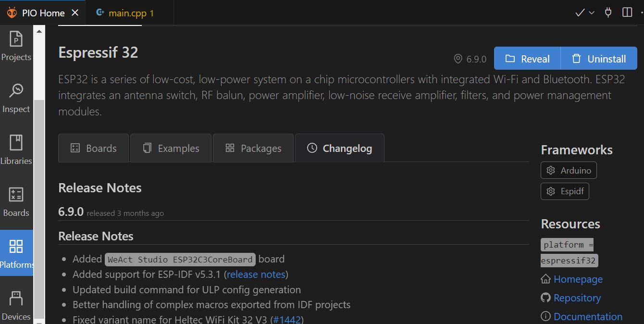Click the split editor layout icon
644x324 pixels.
tap(627, 12)
